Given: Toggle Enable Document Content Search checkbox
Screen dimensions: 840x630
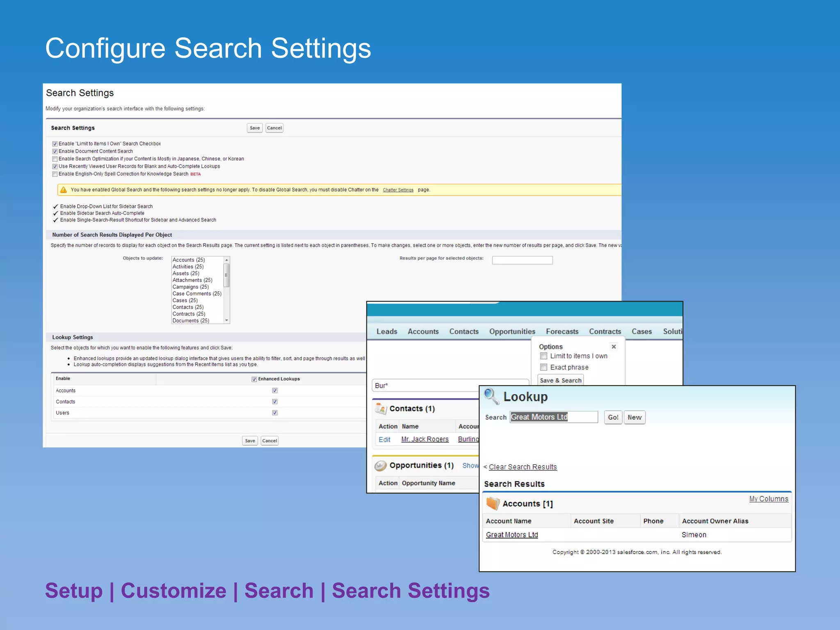Looking at the screenshot, I should click(x=55, y=151).
